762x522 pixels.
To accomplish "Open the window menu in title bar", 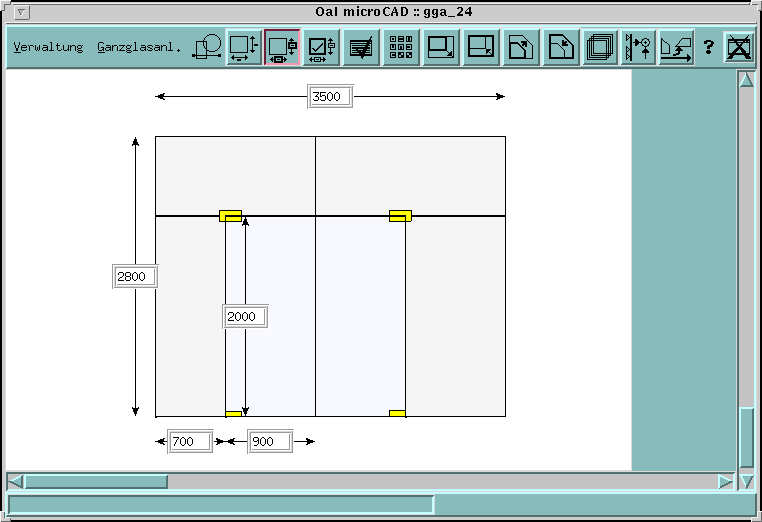I will (23, 12).
